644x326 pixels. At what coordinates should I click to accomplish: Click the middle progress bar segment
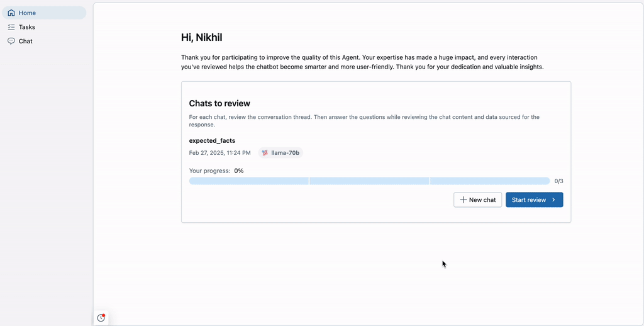pos(369,181)
